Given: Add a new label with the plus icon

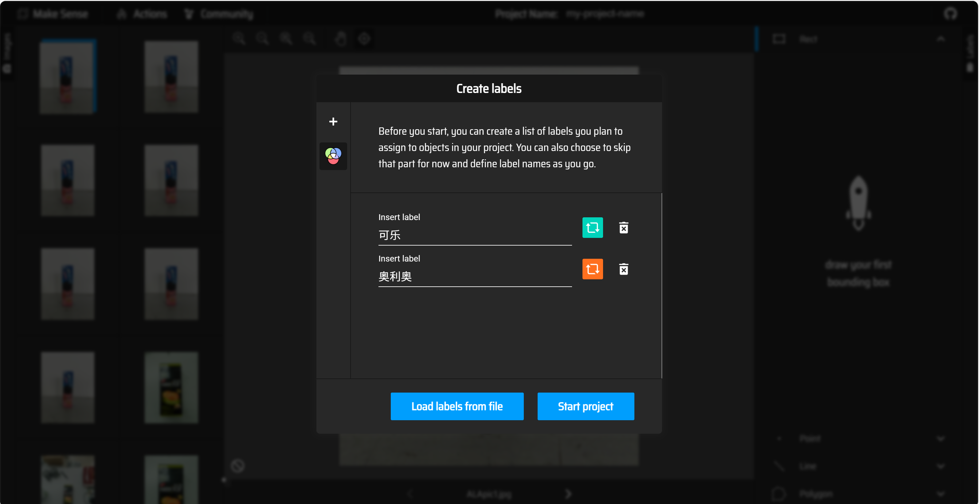Looking at the screenshot, I should pyautogui.click(x=333, y=122).
